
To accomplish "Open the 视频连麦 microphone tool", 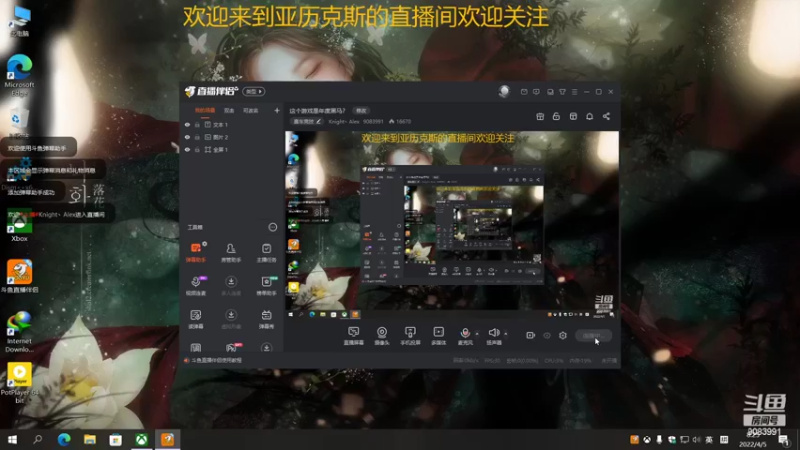I will 196,286.
